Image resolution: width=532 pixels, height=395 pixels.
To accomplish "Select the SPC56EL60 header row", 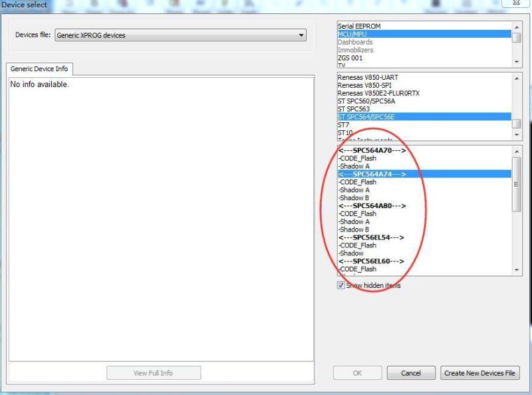I will [x=424, y=261].
